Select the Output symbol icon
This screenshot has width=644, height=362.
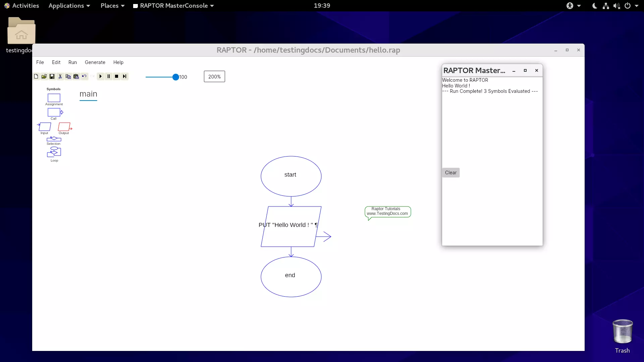pyautogui.click(x=64, y=127)
